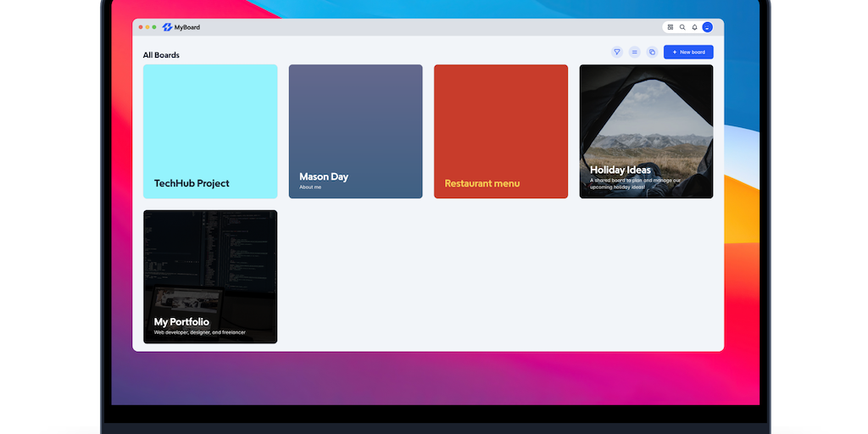Create a board with New board button
The width and height of the screenshot is (868, 434).
pos(688,53)
